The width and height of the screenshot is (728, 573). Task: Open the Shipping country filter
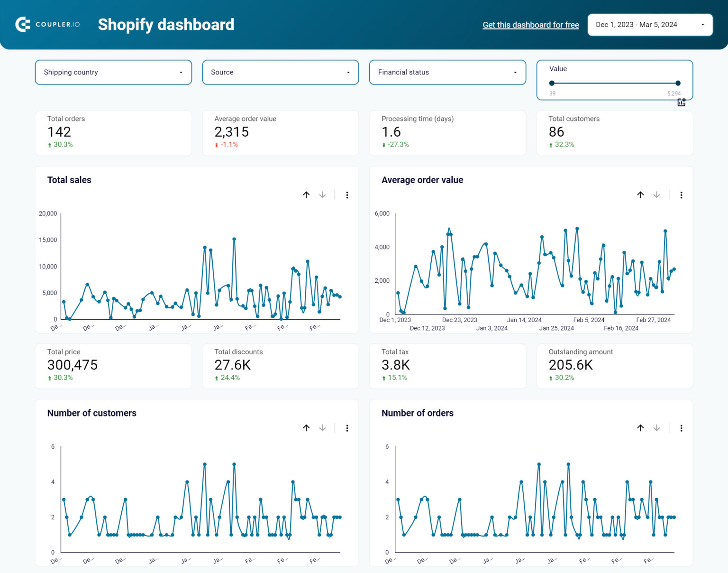click(x=113, y=72)
